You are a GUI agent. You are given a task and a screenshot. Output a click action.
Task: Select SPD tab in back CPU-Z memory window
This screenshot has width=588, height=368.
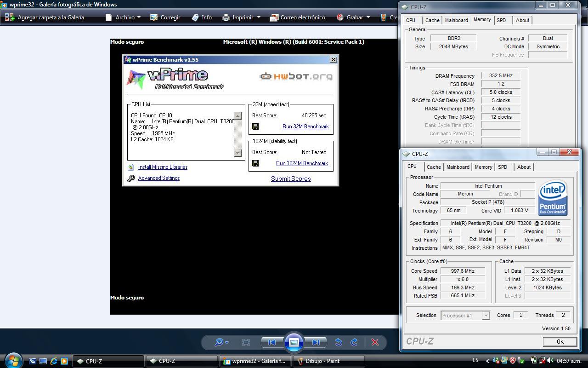501,20
